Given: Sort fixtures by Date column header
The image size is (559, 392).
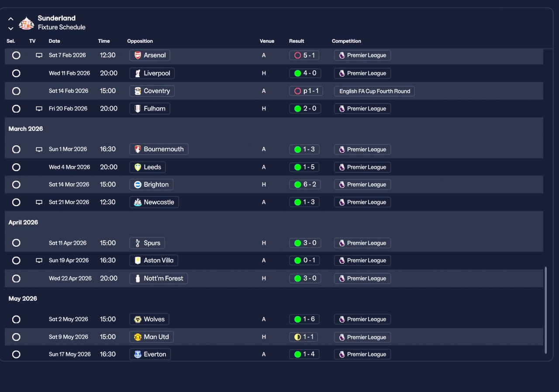Looking at the screenshot, I should coord(55,41).
